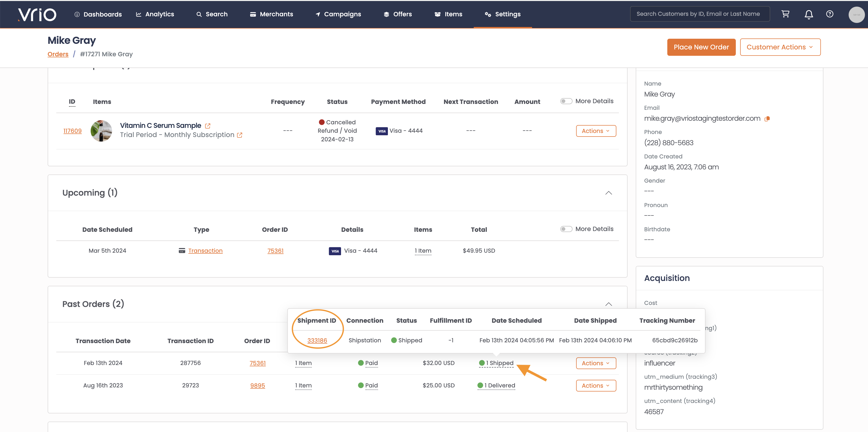
Task: Open Trial Period subscription external link icon
Action: pos(240,135)
